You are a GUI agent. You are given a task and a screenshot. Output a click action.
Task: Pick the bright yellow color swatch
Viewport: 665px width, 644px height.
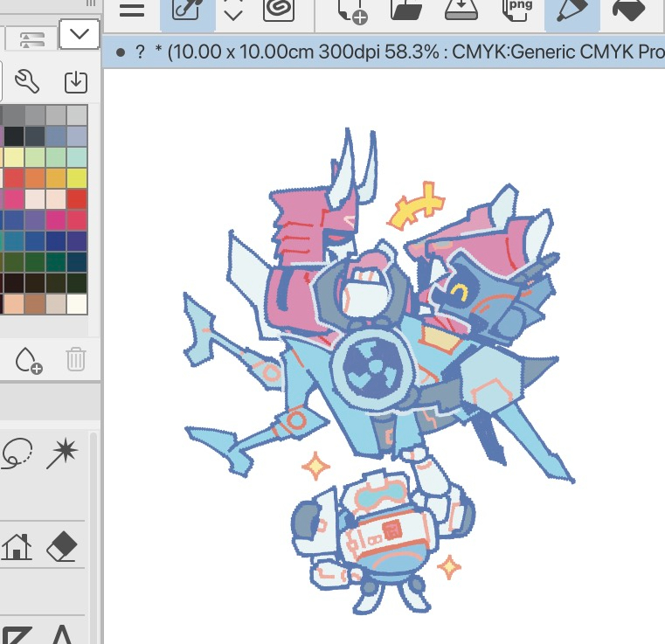coord(77,178)
